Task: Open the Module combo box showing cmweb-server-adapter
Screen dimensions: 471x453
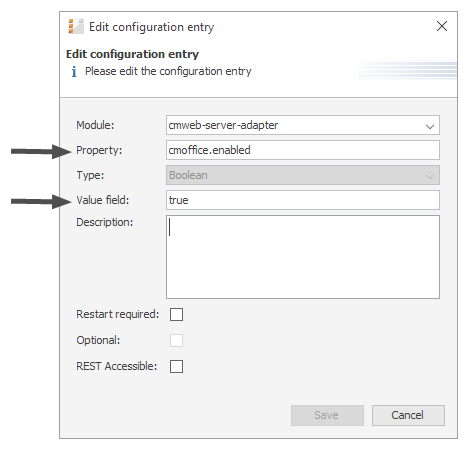Action: (x=303, y=125)
